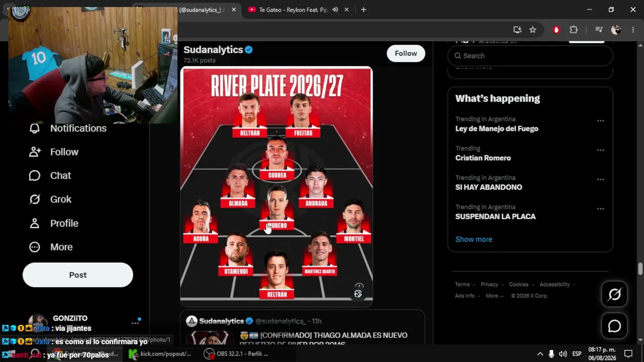Open the Chat bubble icon in sidebar
The width and height of the screenshot is (644, 362).
[x=35, y=175]
